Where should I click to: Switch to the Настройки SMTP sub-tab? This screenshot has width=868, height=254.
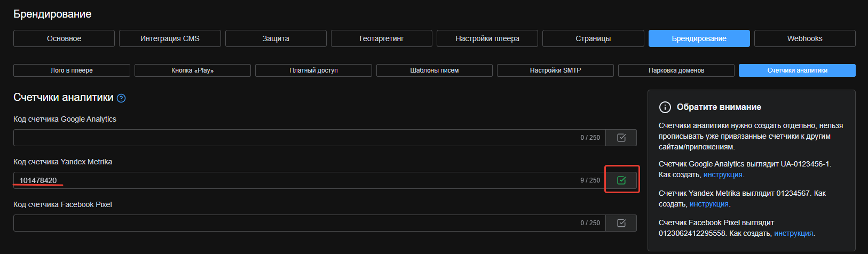(x=555, y=70)
